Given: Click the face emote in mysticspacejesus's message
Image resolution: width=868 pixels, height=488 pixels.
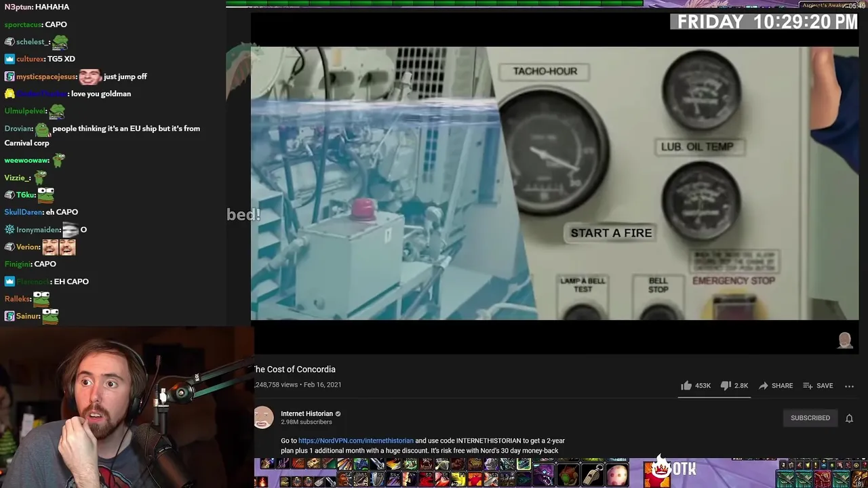Looking at the screenshot, I should coord(90,76).
